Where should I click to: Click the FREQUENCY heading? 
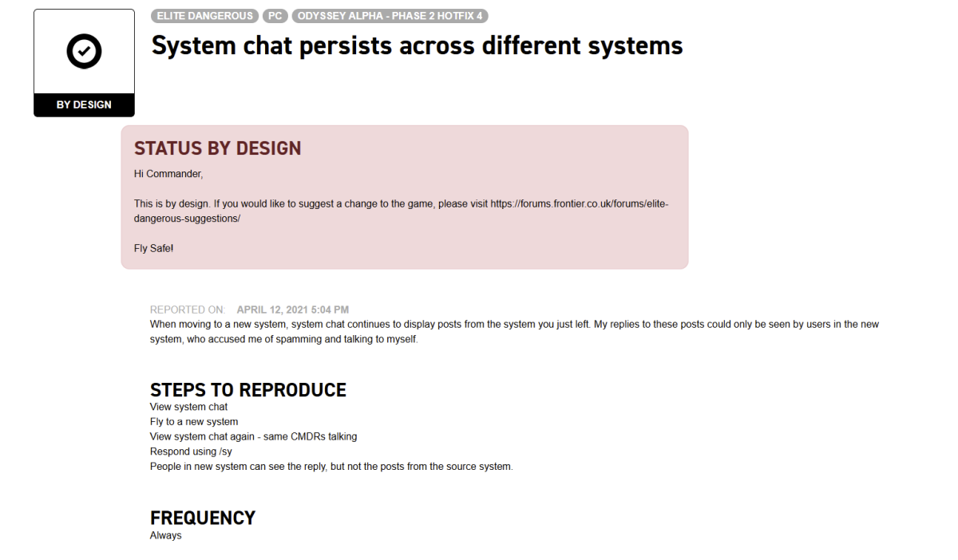[x=203, y=519]
